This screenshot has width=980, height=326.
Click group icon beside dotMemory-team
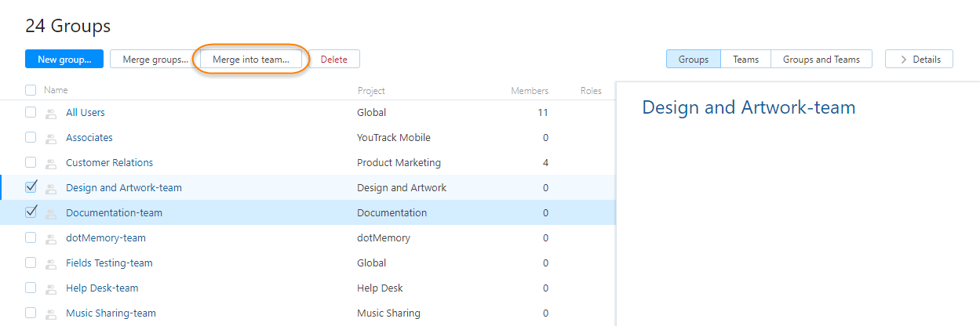pos(51,239)
